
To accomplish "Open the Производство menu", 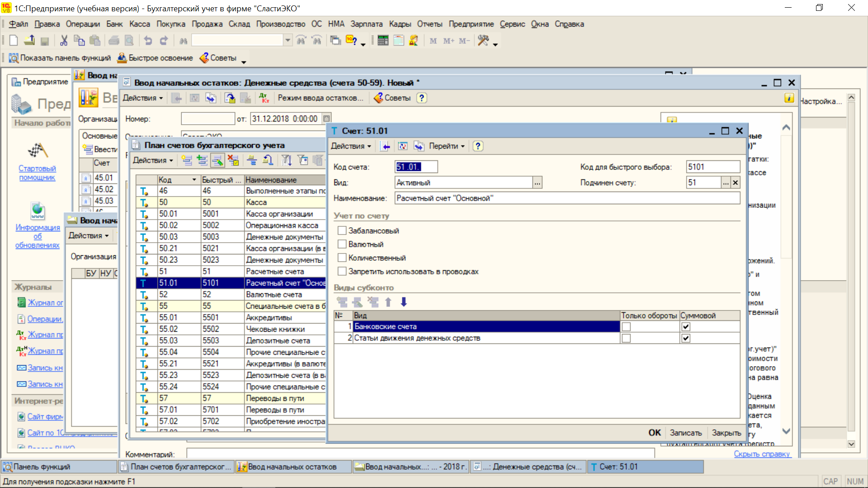I will coord(280,24).
